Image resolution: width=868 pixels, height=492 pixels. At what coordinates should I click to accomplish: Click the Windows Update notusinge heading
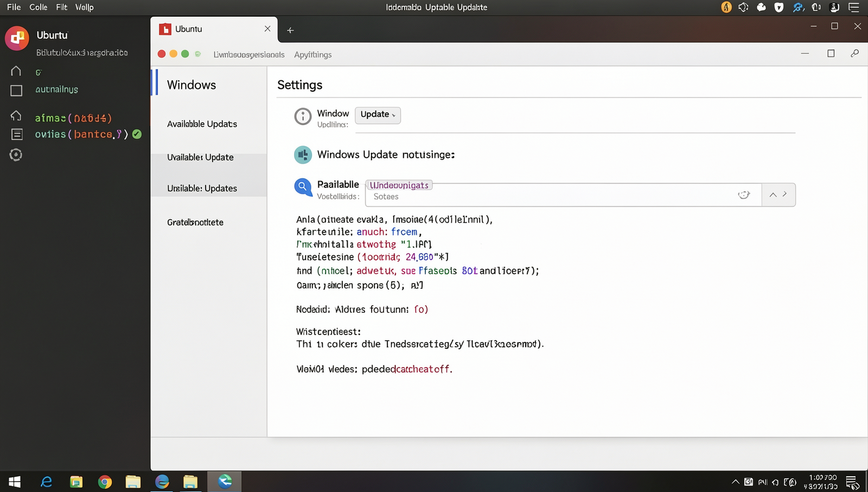386,155
